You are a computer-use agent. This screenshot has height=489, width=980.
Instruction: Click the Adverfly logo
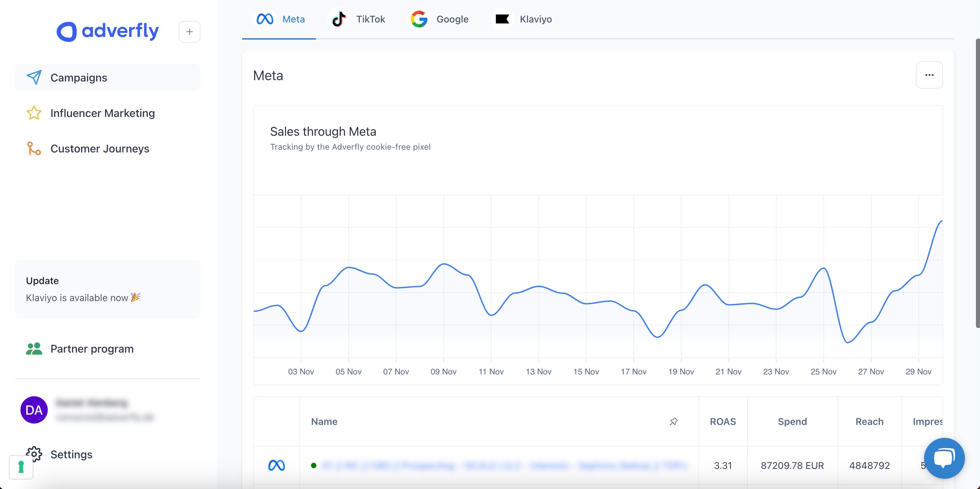[108, 31]
